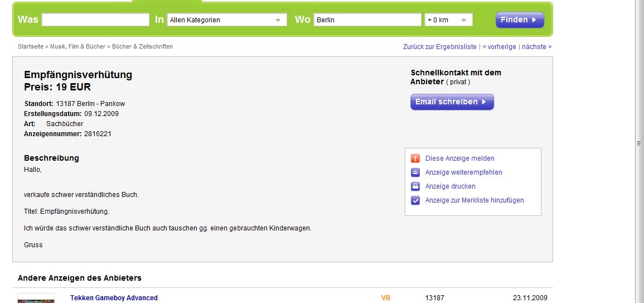Click the printer icon in sidebar
This screenshot has height=303, width=644.
coord(415,186)
